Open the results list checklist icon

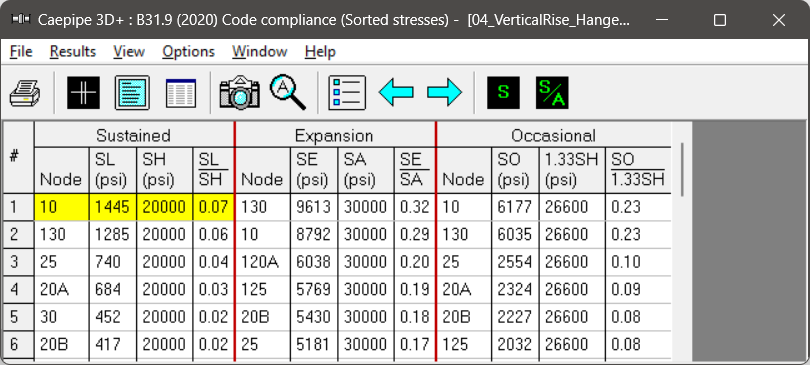click(x=347, y=93)
